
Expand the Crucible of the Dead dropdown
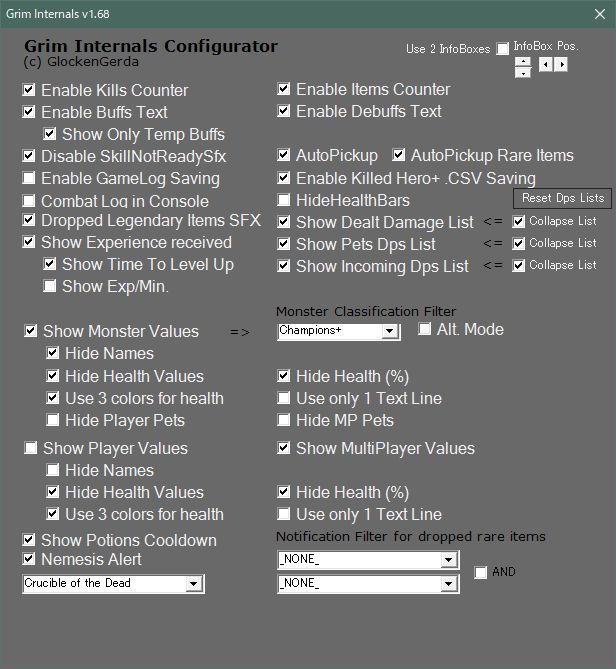coord(194,583)
